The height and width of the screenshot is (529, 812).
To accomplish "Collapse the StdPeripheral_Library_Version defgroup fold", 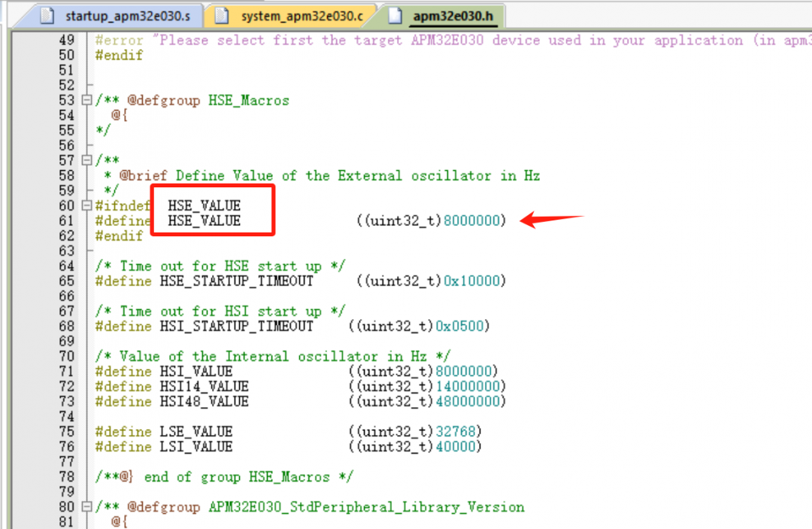I will [x=88, y=507].
